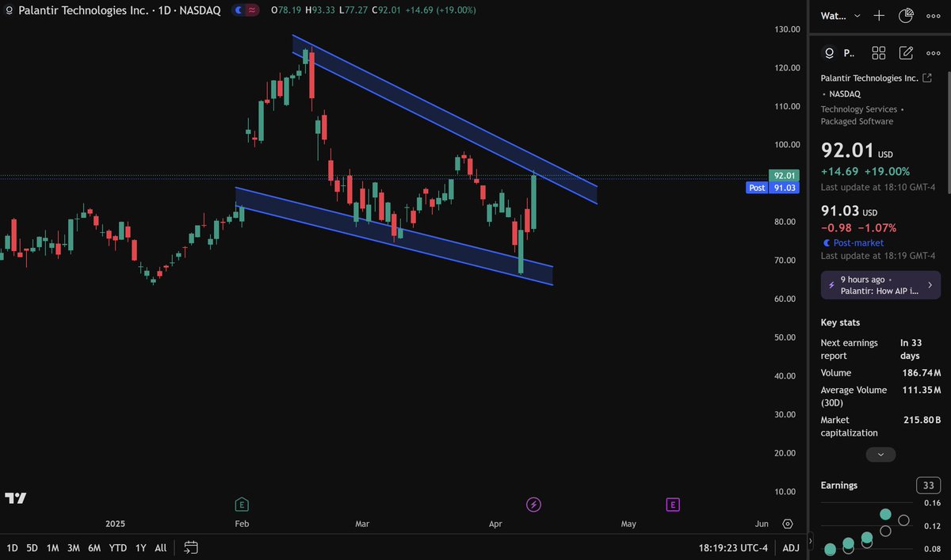Click the moon icon beside Post-market label

point(827,243)
